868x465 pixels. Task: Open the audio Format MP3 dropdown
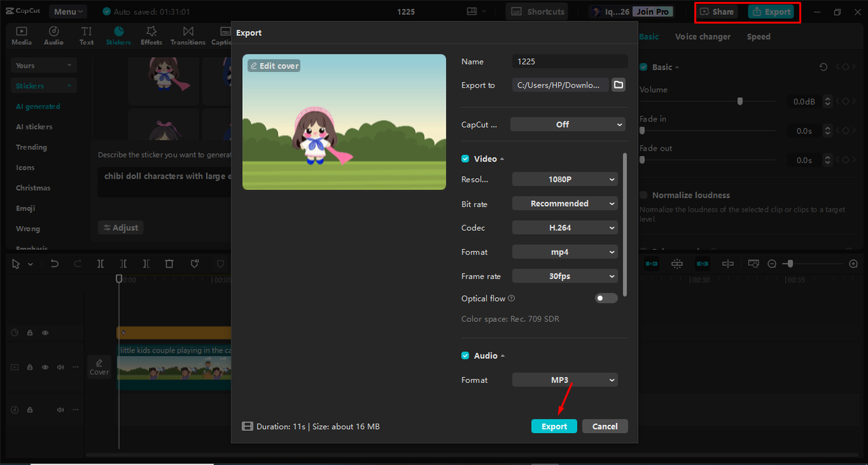point(565,380)
